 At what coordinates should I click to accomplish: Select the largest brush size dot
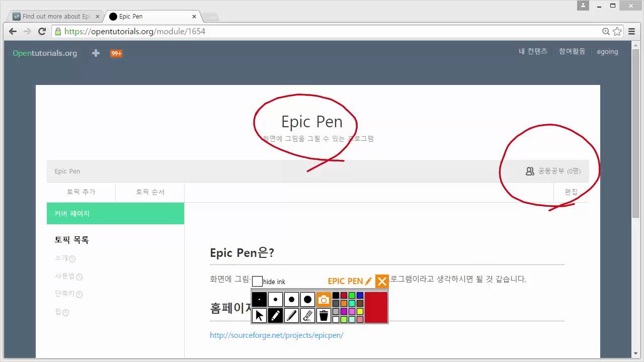pos(307,299)
